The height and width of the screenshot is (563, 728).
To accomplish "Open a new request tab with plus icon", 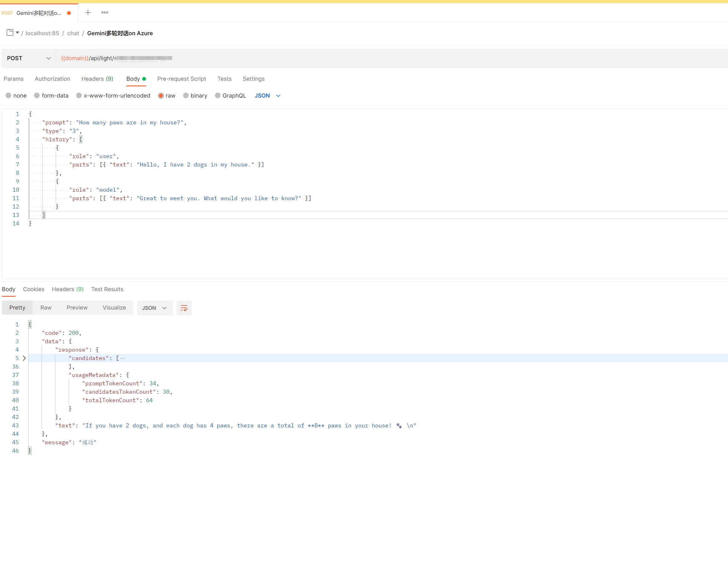I will pyautogui.click(x=88, y=13).
